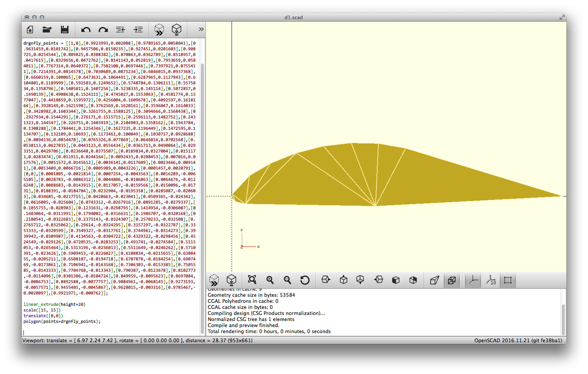Zoom out of the 3D view
Screen dimensions: 588x374
click(x=287, y=280)
